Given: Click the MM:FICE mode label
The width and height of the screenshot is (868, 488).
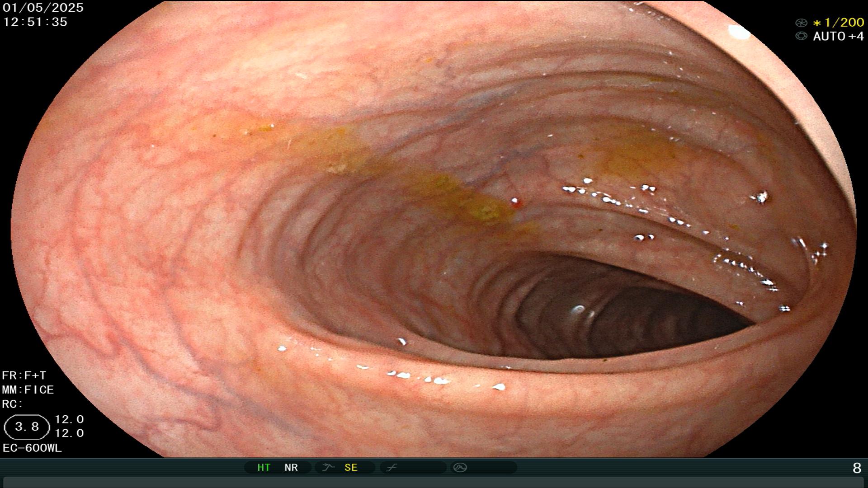Looking at the screenshot, I should click(28, 390).
